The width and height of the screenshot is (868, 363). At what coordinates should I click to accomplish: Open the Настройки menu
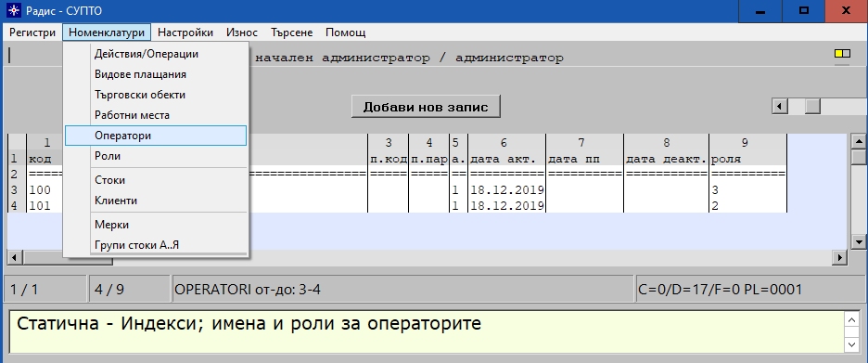[x=185, y=32]
